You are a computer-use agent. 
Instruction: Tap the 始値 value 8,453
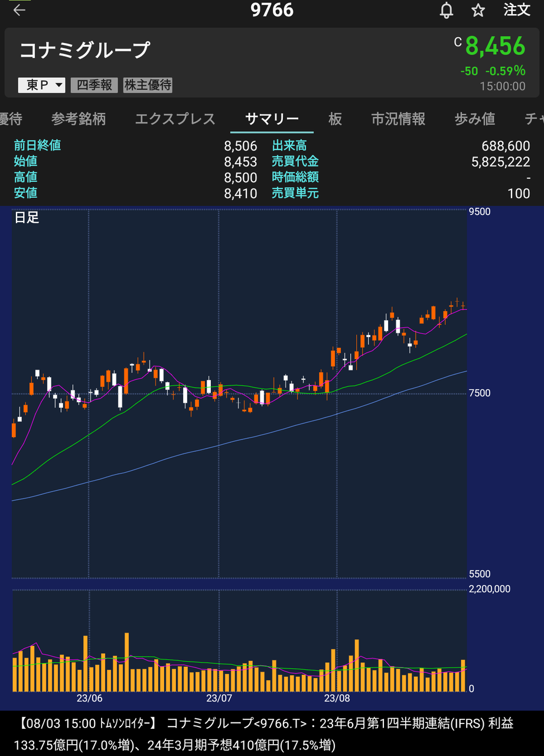240,162
